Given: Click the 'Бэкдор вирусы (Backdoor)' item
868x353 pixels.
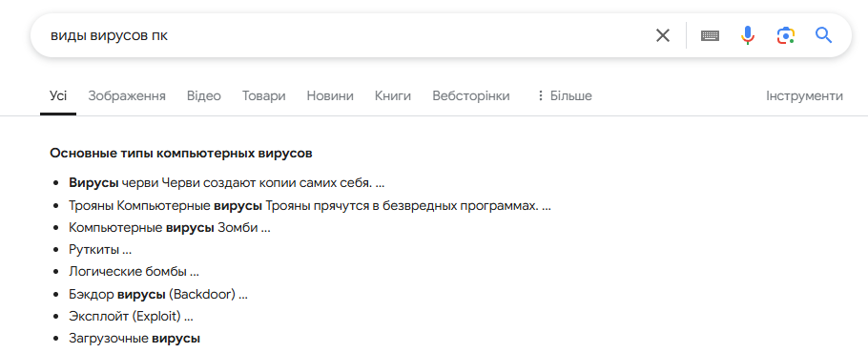Looking at the screenshot, I should coord(158,295).
